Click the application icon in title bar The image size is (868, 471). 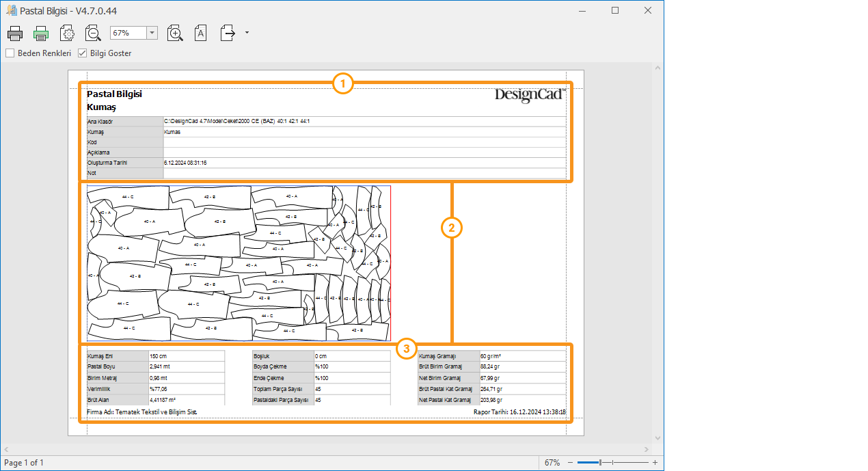pos(11,10)
